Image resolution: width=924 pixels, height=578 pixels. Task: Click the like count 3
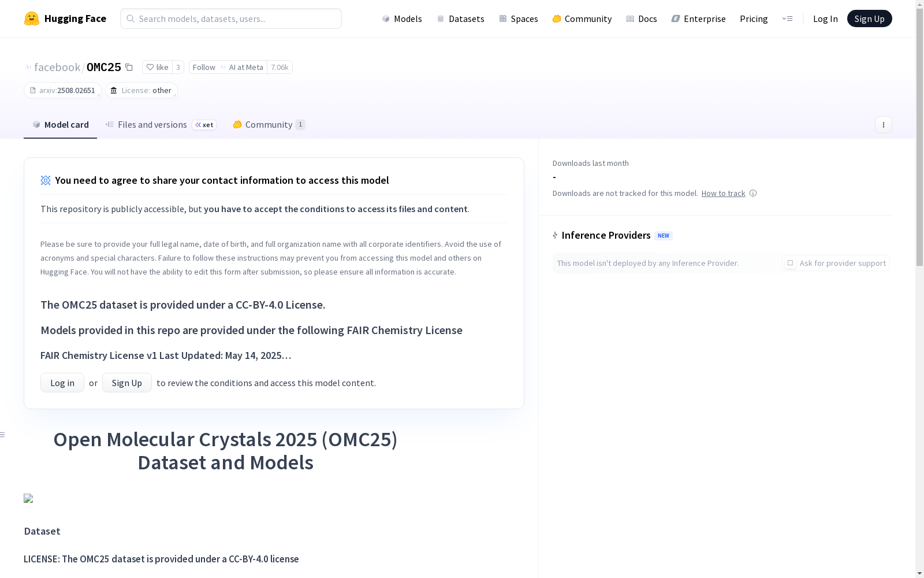(x=178, y=67)
